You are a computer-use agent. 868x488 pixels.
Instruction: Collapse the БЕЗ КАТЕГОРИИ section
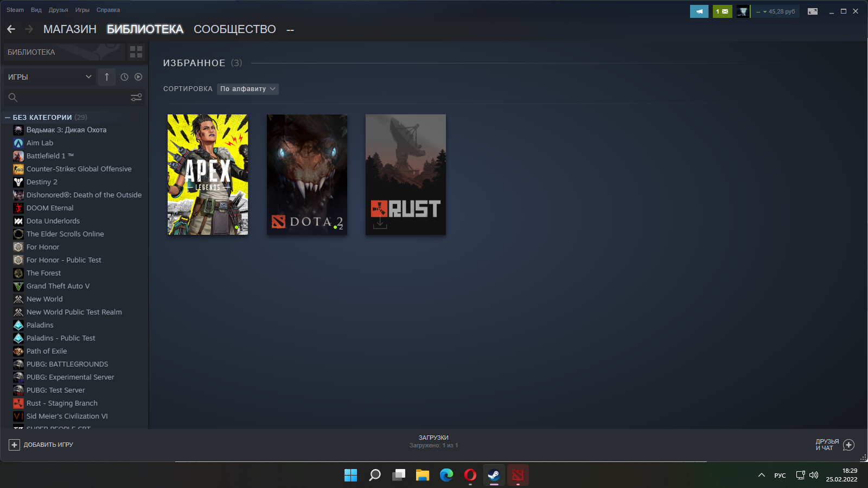pyautogui.click(x=8, y=117)
